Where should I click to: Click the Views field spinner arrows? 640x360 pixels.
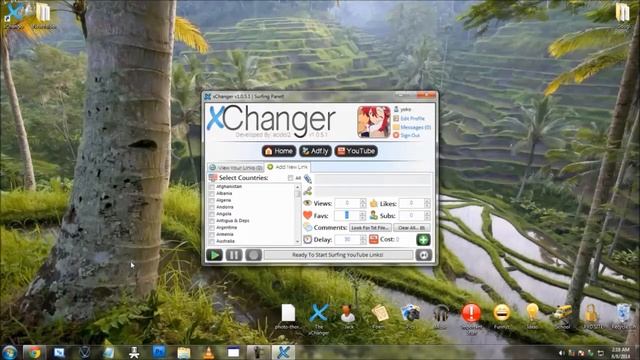(362, 203)
